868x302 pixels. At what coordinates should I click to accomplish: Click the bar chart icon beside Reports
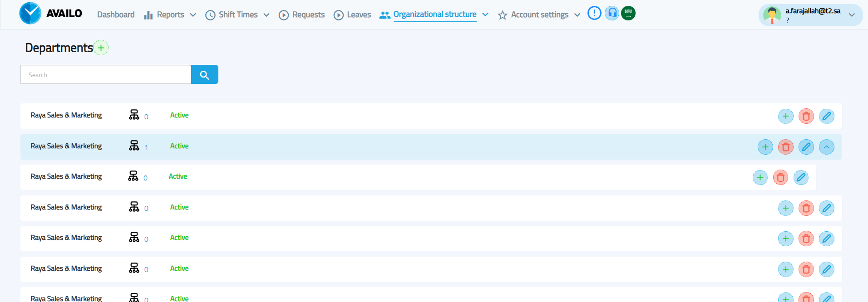coord(148,15)
